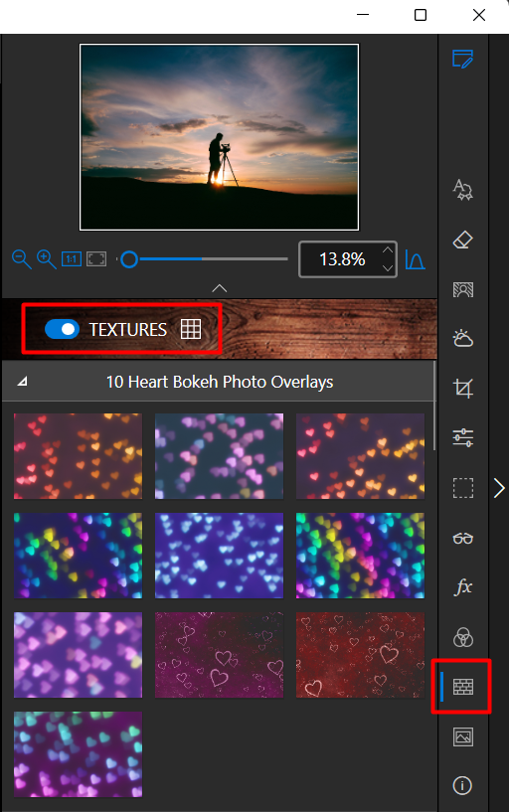Open the fx effects panel

tap(463, 587)
